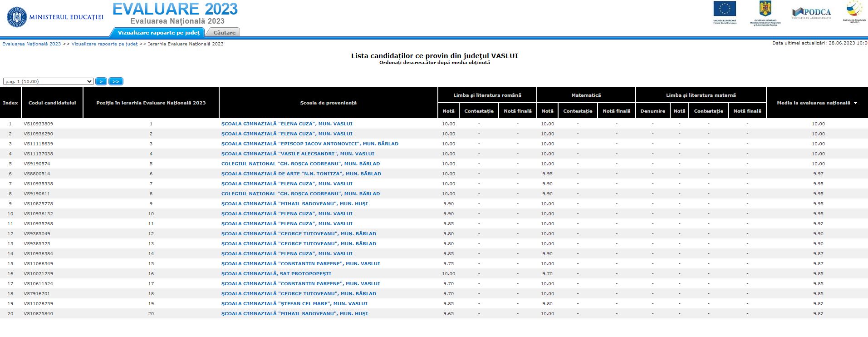Open the page selector dropdown
Image resolution: width=868 pixels, height=337 pixels.
pos(48,81)
